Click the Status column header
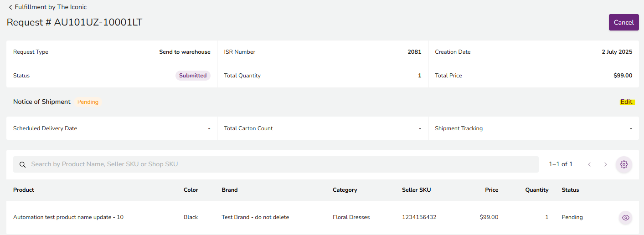The width and height of the screenshot is (644, 235). (x=570, y=190)
